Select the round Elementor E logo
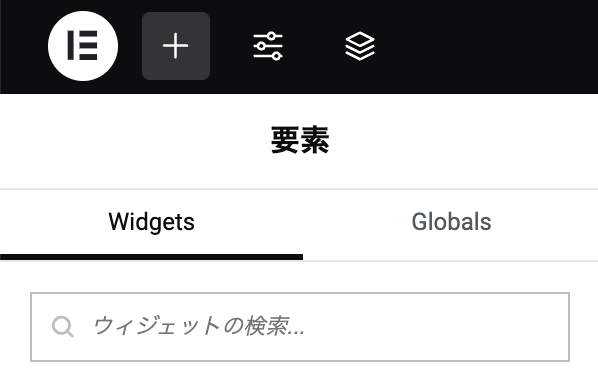The height and width of the screenshot is (380, 598). pyautogui.click(x=83, y=46)
